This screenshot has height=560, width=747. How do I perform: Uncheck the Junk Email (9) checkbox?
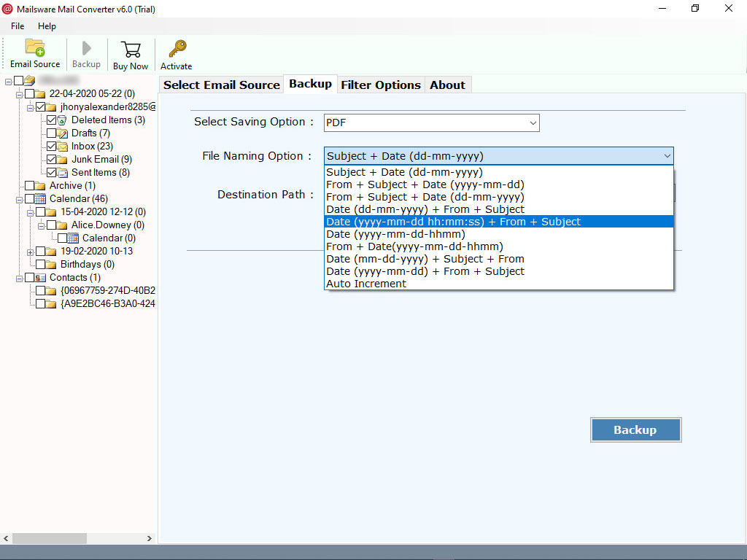(x=52, y=160)
